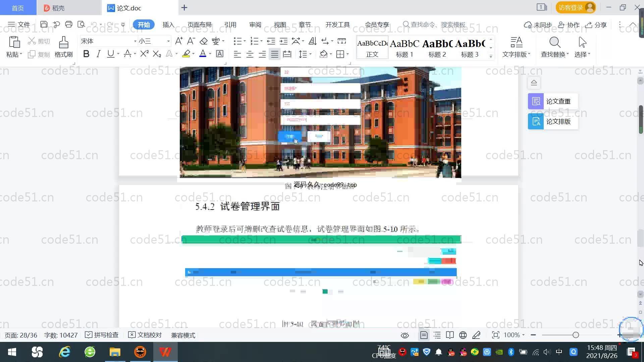644x362 pixels.
Task: Click the 查找命令 search field
Action: coord(434,24)
